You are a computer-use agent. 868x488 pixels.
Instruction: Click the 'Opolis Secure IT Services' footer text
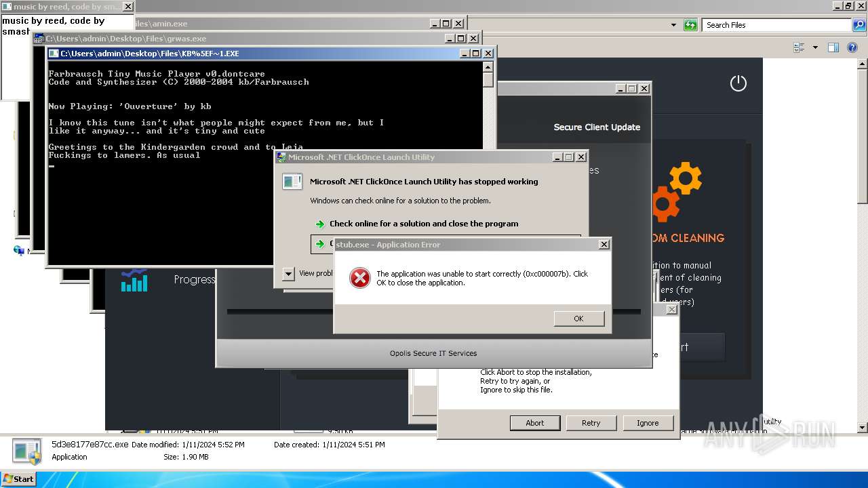point(433,353)
